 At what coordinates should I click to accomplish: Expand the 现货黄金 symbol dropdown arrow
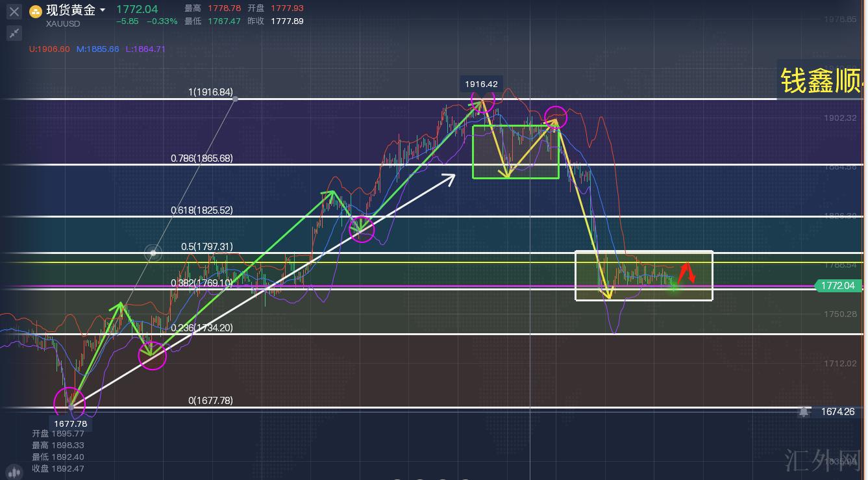[x=103, y=10]
